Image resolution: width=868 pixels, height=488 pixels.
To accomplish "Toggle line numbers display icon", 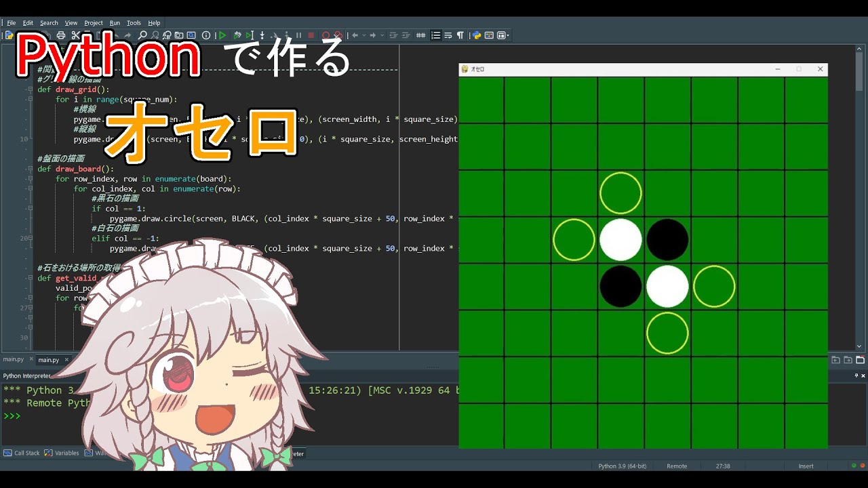I will click(x=420, y=35).
